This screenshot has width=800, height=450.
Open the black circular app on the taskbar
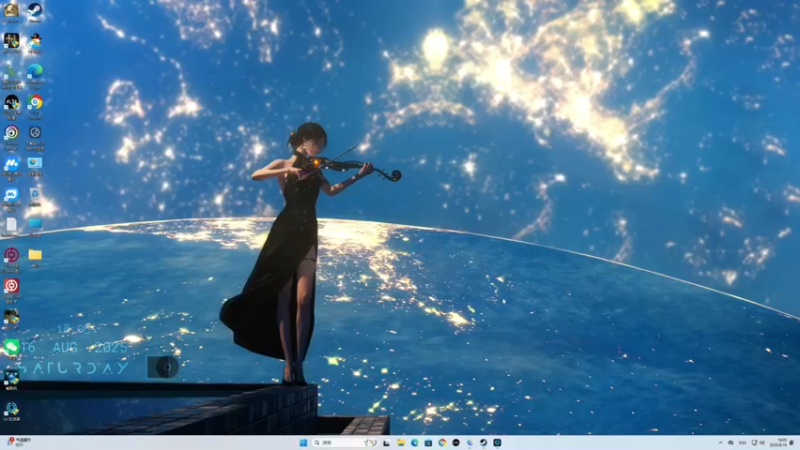coord(456,442)
